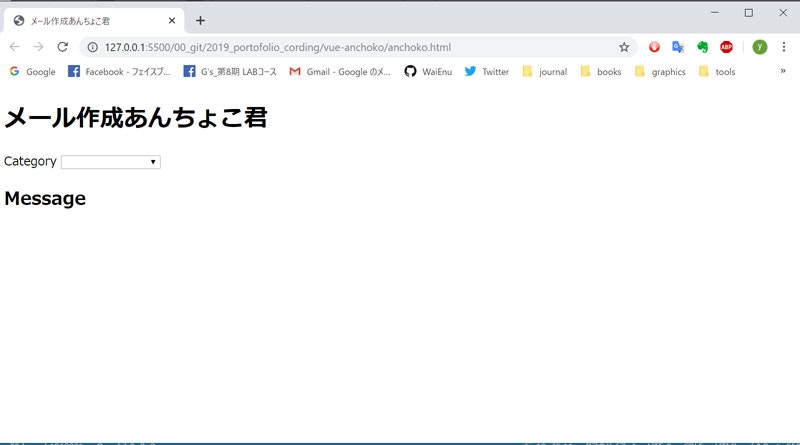Click the site information icon in address bar
800x445 pixels.
[92, 47]
